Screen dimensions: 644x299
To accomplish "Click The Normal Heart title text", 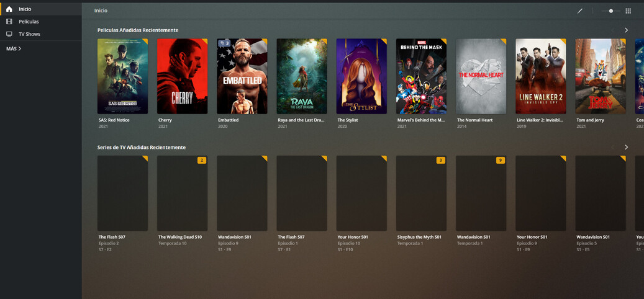I will click(475, 120).
